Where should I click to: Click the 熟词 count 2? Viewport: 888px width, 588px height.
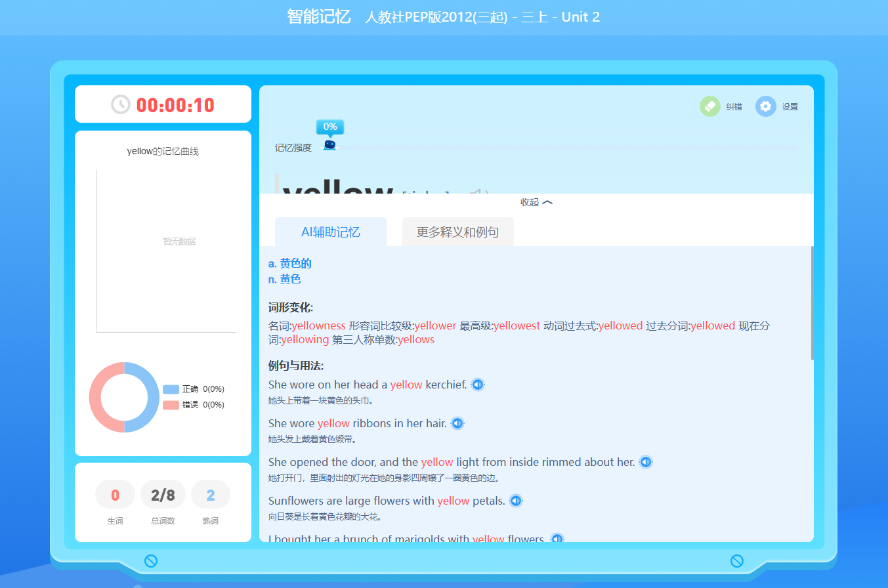point(211,495)
